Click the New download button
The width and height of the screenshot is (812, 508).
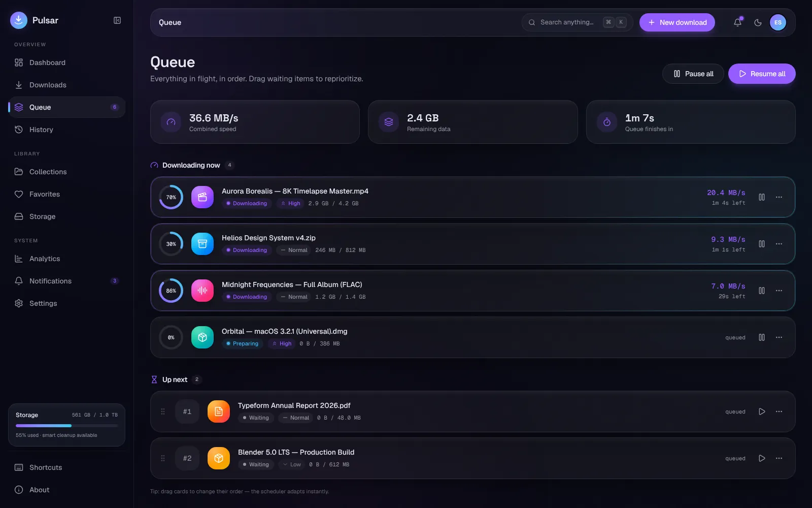(x=677, y=22)
